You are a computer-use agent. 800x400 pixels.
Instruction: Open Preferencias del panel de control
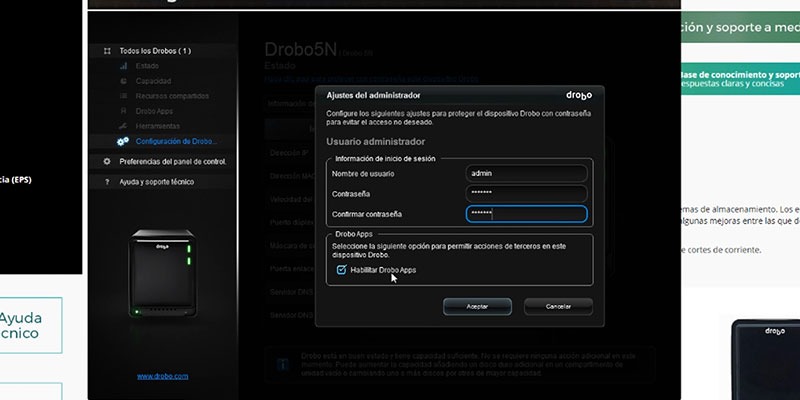coord(172,162)
